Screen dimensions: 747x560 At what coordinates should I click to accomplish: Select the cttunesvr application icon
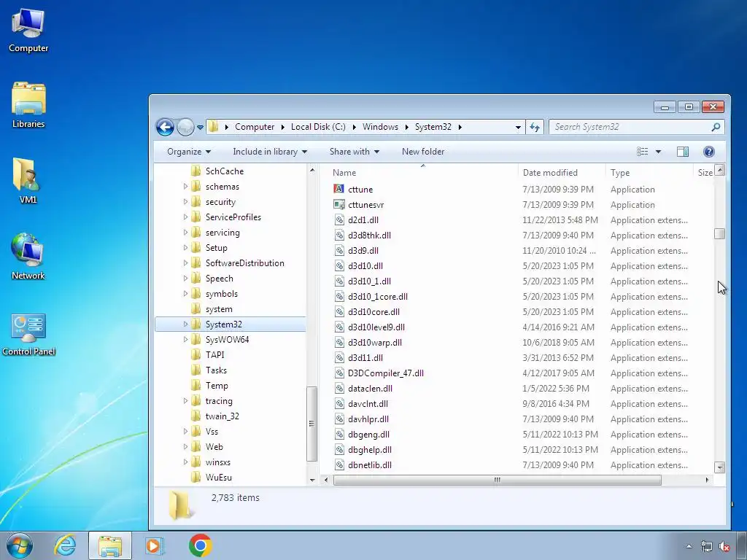pyautogui.click(x=338, y=204)
